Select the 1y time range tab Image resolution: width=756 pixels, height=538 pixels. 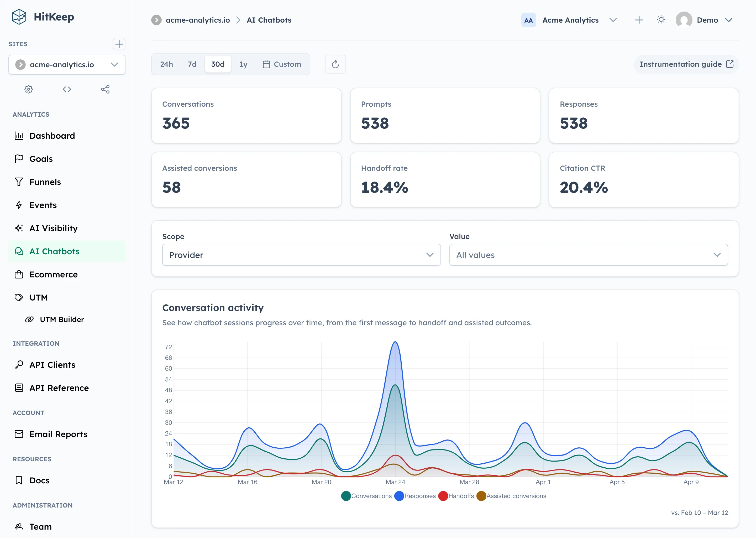point(243,64)
